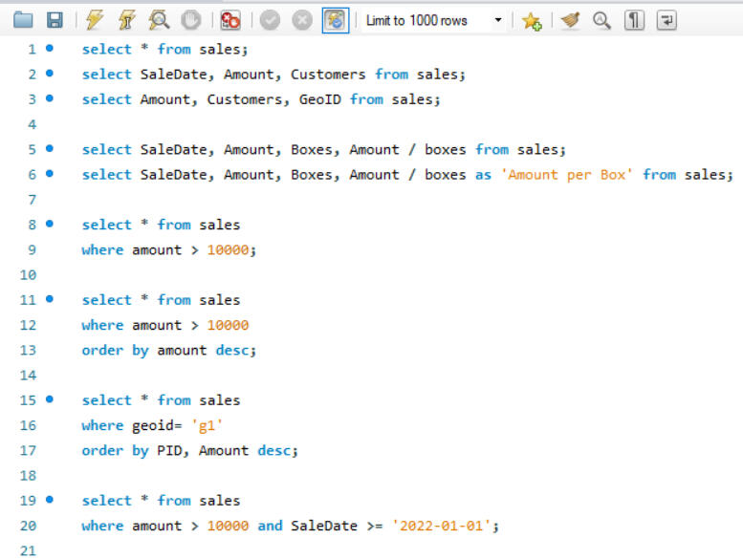Screen dimensions: 743x560
Task: Save snippet with the star plus icon
Action: coord(532,20)
